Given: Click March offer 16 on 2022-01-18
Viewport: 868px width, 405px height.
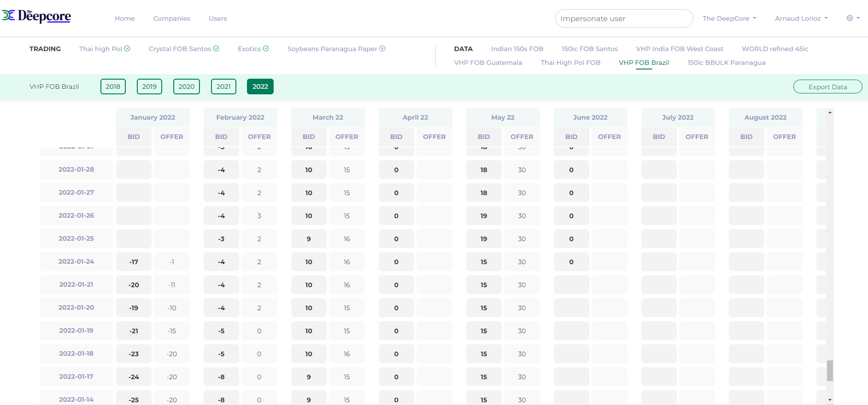Looking at the screenshot, I should tap(347, 354).
